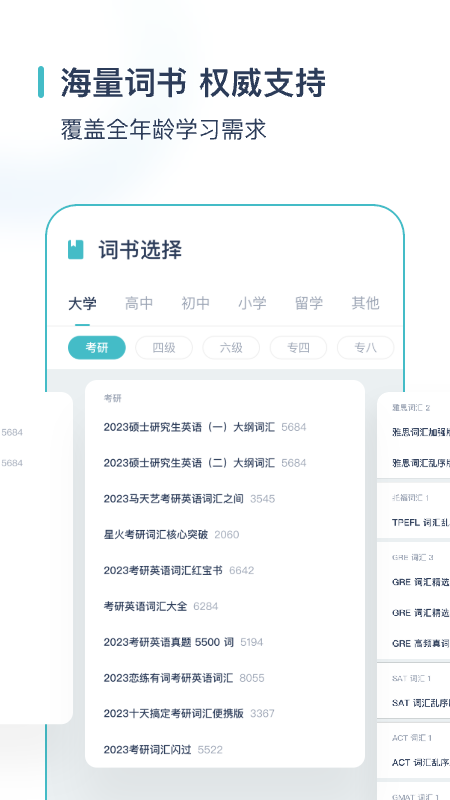Image resolution: width=450 pixels, height=800 pixels.
Task: Open the GRE 高频真词 entry
Action: (421, 643)
